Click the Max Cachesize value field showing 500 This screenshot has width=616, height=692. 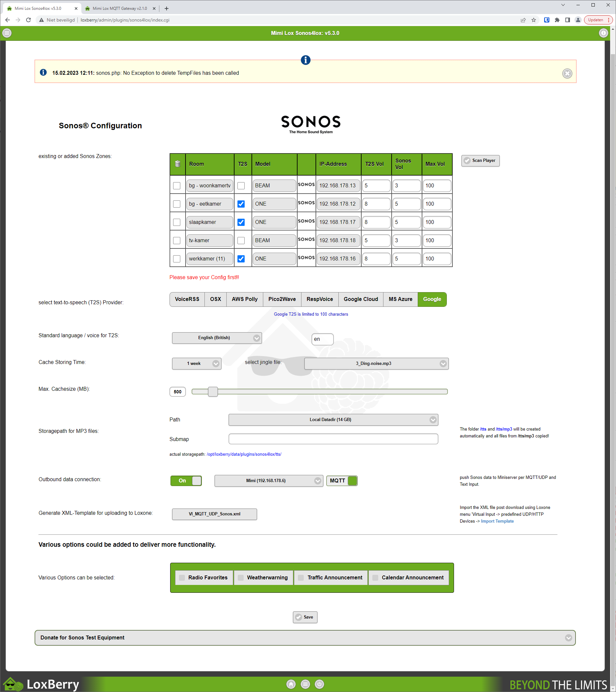click(178, 392)
